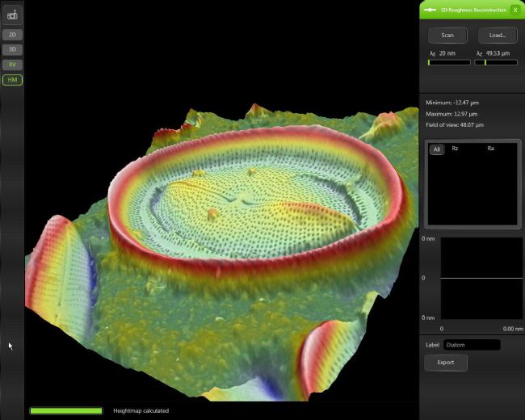The image size is (525, 420).
Task: Click the Label input field containing Diatom
Action: 472,345
